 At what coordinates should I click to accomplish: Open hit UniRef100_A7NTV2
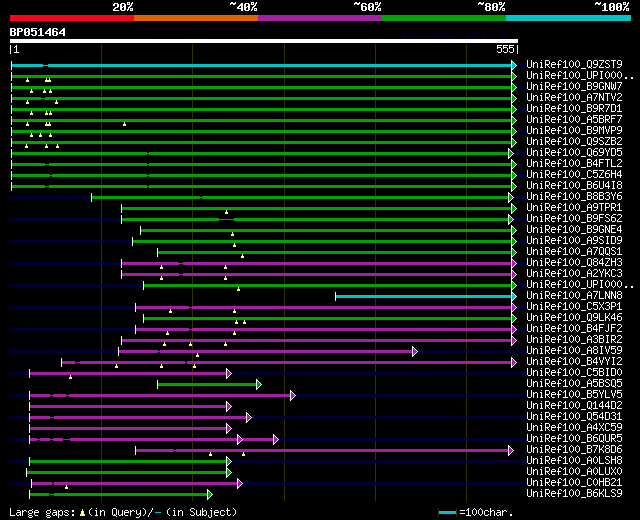[x=574, y=97]
